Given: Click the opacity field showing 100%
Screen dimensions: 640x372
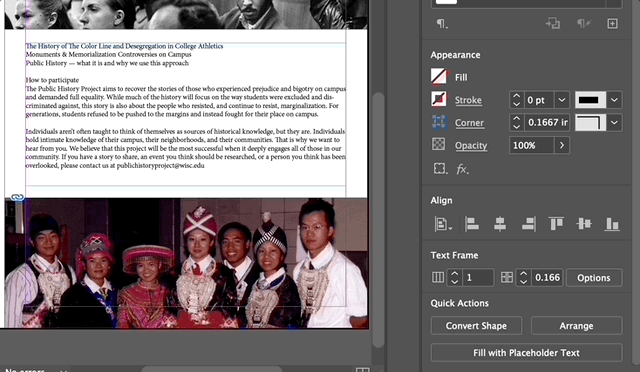Looking at the screenshot, I should tap(531, 145).
